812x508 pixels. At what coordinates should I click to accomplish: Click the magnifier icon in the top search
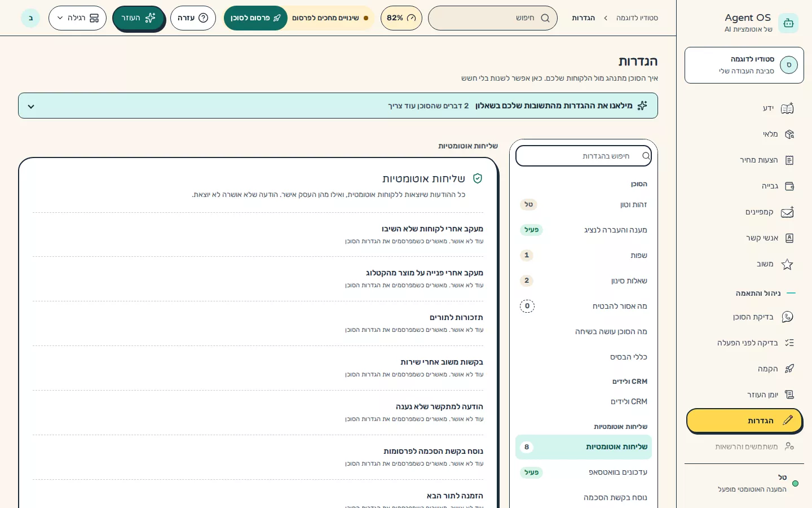point(545,18)
